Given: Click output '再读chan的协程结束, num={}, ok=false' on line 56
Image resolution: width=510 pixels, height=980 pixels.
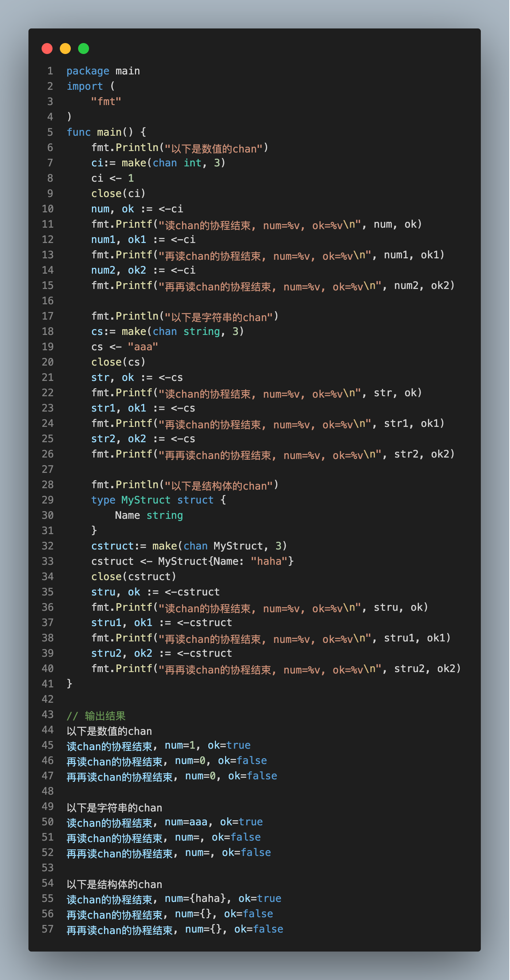Looking at the screenshot, I should coord(170,915).
